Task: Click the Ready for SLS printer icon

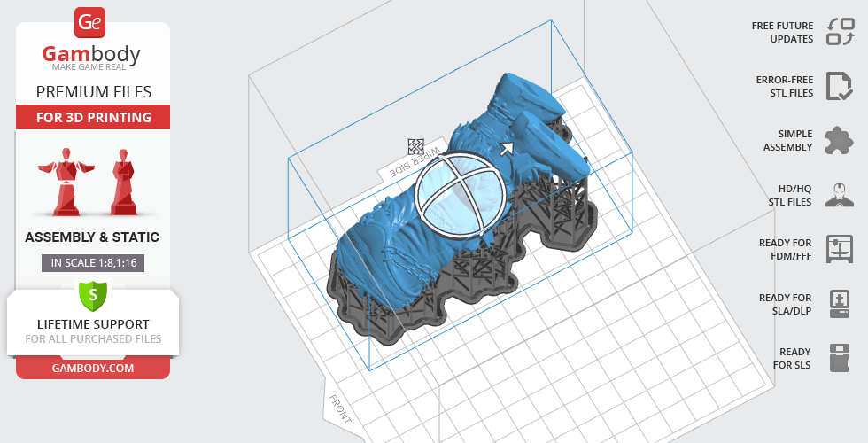Action: tap(839, 358)
